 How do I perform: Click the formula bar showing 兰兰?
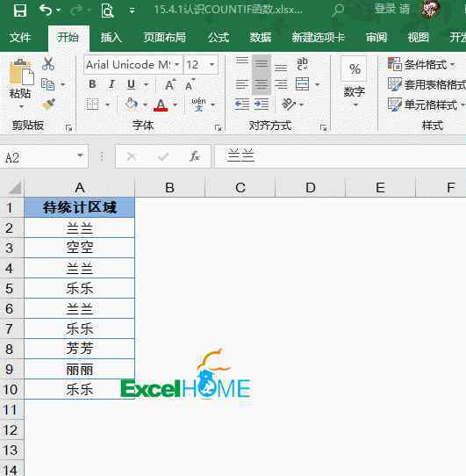click(341, 156)
